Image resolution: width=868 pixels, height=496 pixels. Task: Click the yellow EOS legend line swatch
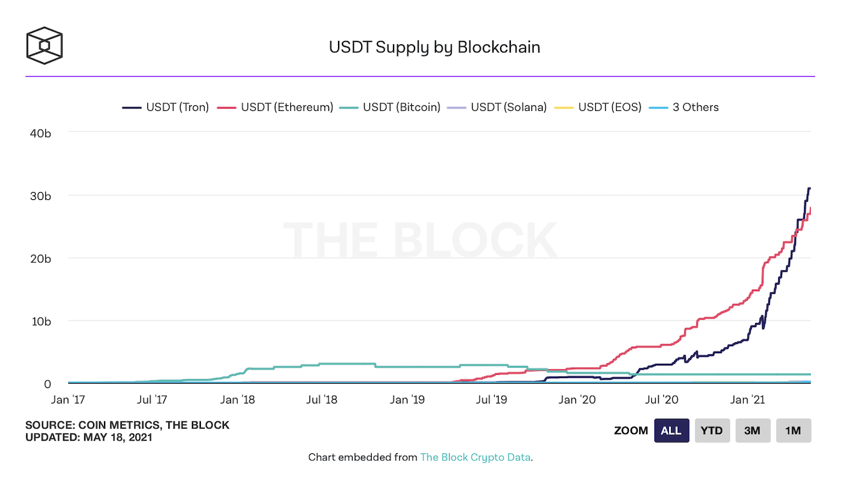point(565,108)
